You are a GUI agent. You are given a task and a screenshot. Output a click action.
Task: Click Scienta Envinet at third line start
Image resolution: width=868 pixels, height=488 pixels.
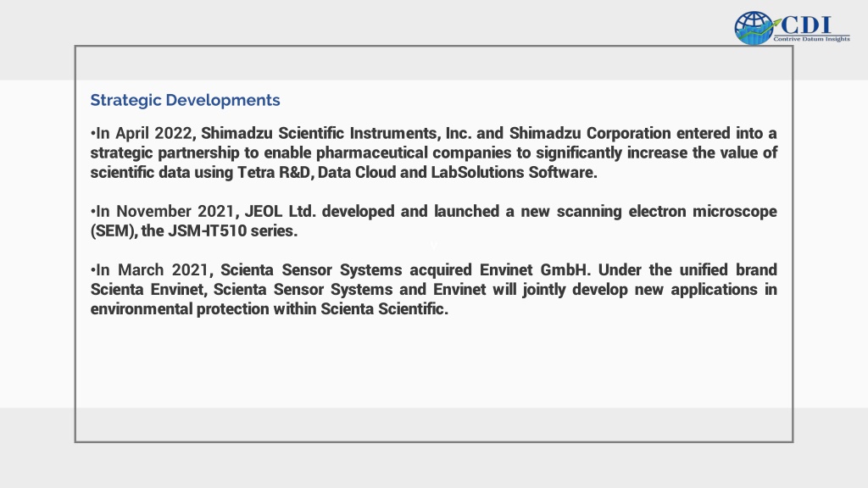point(147,290)
